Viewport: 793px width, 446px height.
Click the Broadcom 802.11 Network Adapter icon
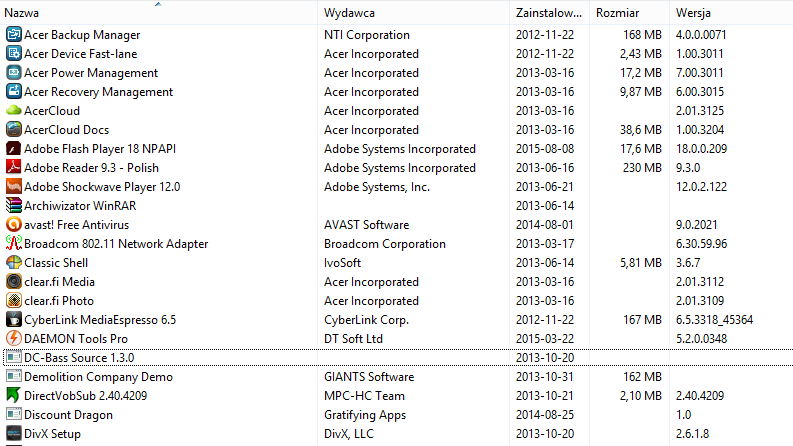tap(14, 243)
